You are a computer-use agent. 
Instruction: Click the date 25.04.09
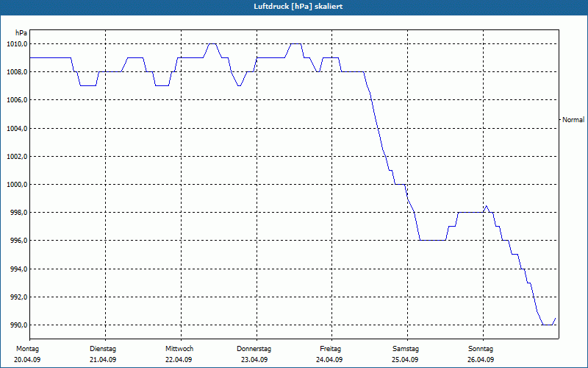405,360
